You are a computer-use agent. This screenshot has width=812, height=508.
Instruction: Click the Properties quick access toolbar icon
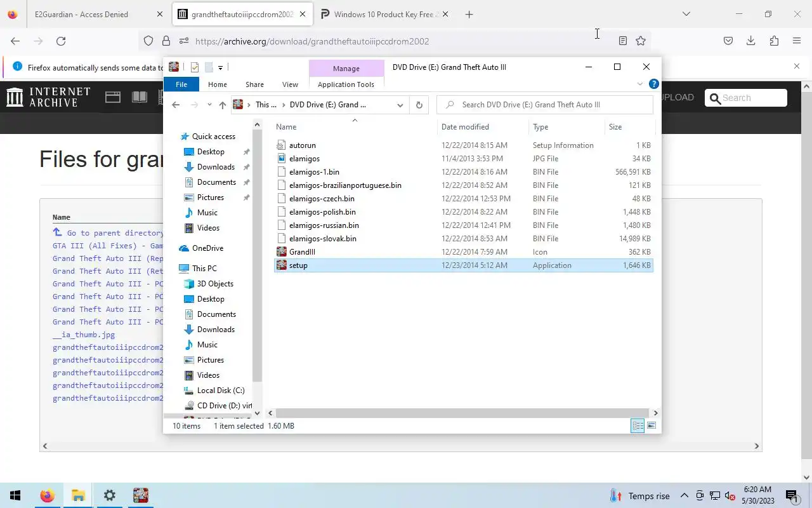[195, 67]
